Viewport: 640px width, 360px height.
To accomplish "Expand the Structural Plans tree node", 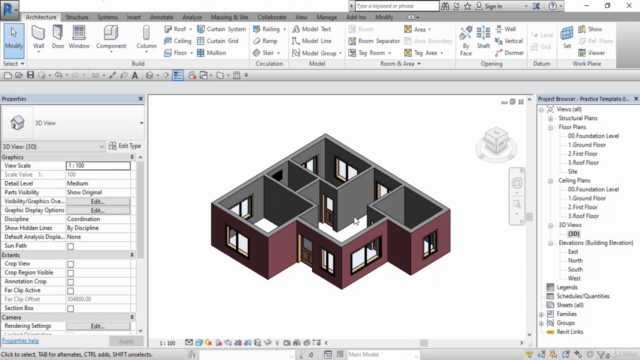I will [550, 118].
